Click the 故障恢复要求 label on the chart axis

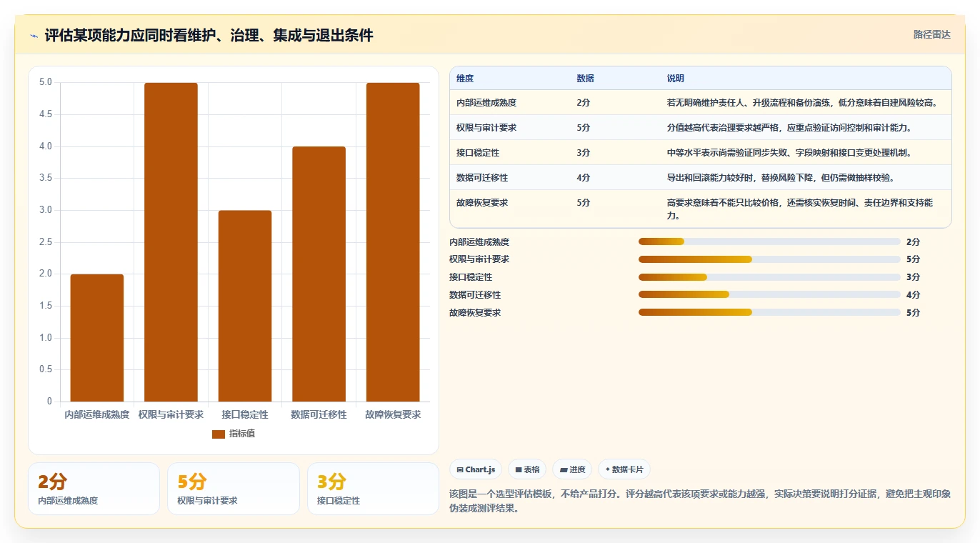[x=393, y=414]
